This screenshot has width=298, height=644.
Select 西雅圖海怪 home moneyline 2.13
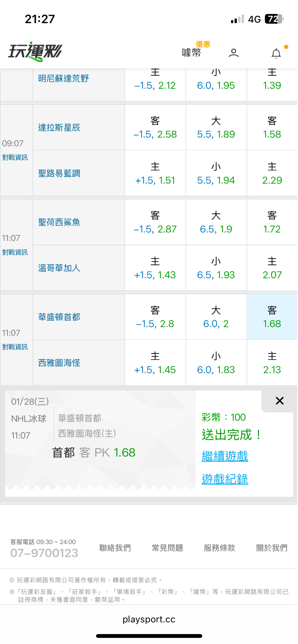[x=272, y=363]
